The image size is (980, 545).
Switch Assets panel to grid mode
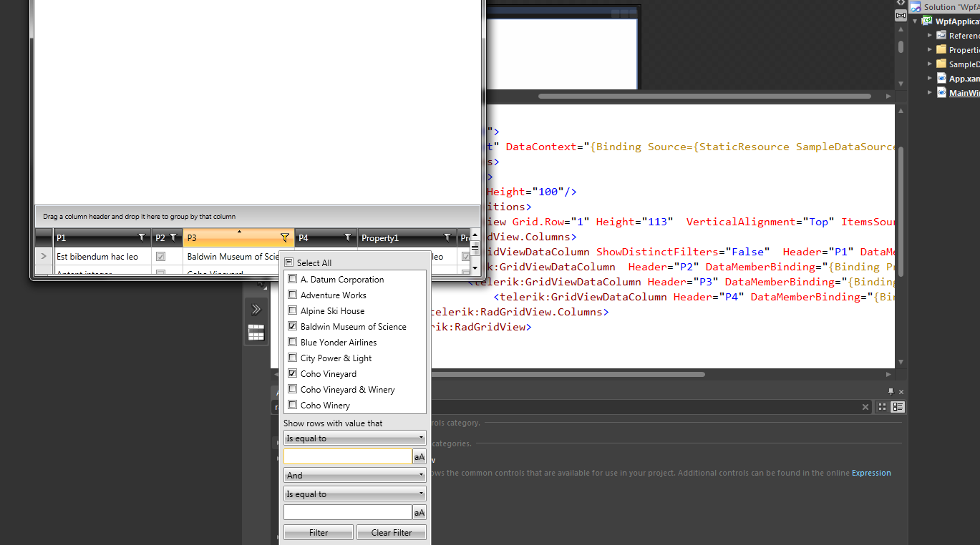click(883, 407)
